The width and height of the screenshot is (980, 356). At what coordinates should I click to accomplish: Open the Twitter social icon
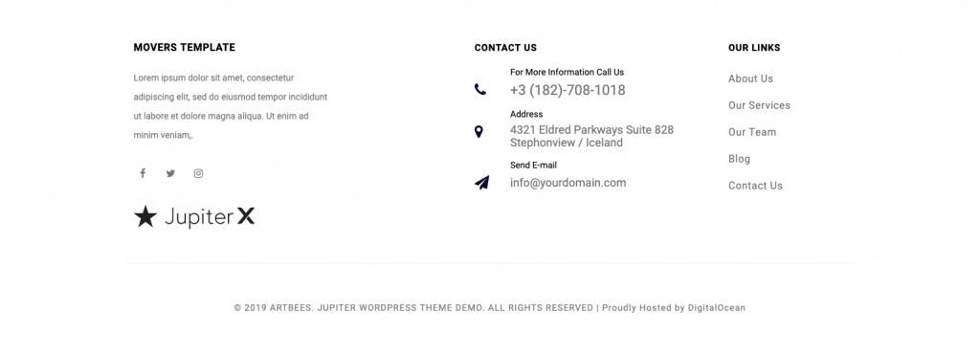[170, 173]
